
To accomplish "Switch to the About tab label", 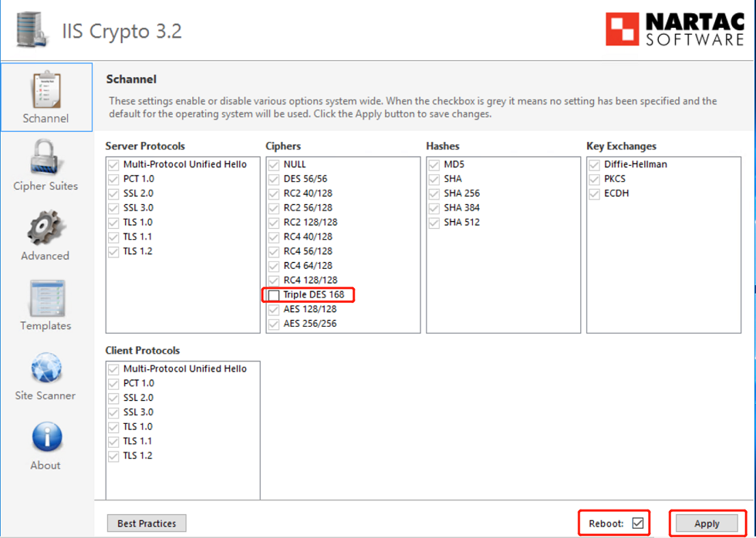I will [46, 466].
